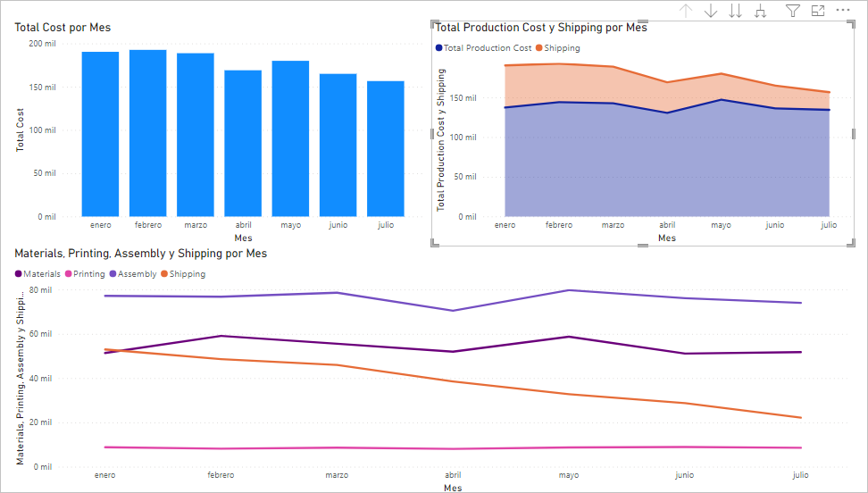Enable drill down mode arrow icon

[711, 11]
